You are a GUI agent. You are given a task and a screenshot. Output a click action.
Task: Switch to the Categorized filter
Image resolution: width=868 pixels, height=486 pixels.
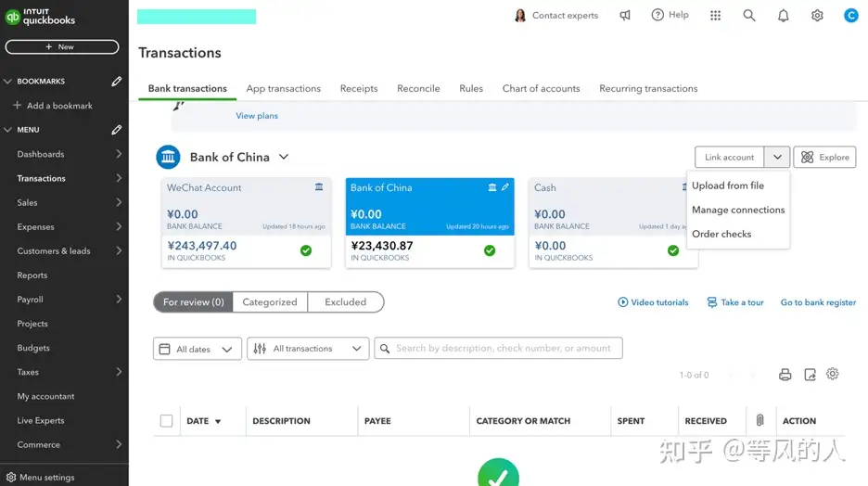pyautogui.click(x=270, y=302)
